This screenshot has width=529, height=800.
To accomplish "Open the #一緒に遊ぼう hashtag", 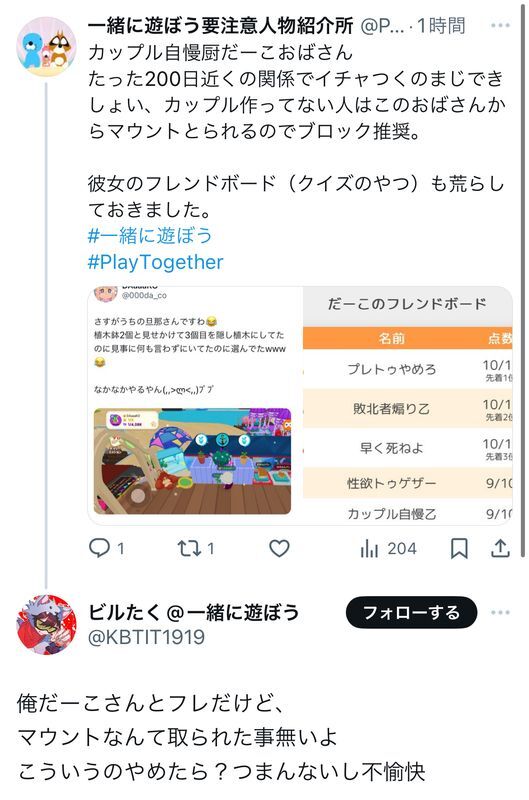I will (150, 235).
